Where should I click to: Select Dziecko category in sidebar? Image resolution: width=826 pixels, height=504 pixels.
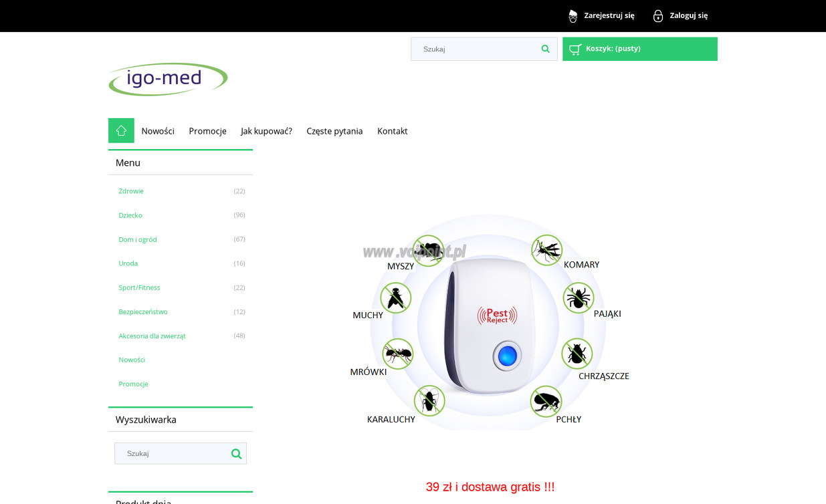click(130, 215)
